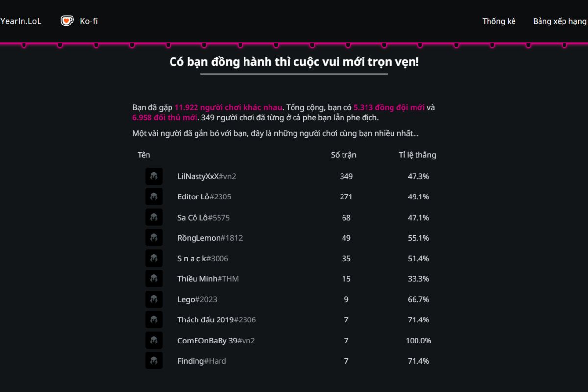The height and width of the screenshot is (392, 588).
Task: Click the page heading about bạn đồng hành
Action: click(294, 62)
